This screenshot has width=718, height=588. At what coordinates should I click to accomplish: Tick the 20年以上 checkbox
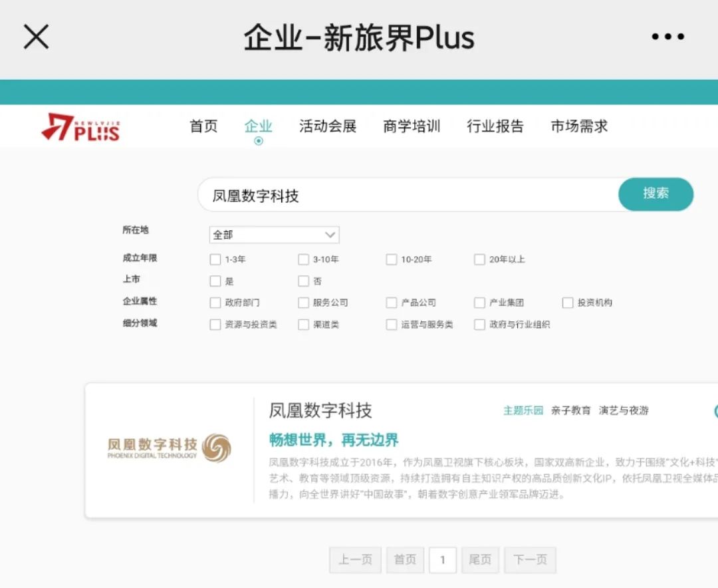(x=479, y=259)
